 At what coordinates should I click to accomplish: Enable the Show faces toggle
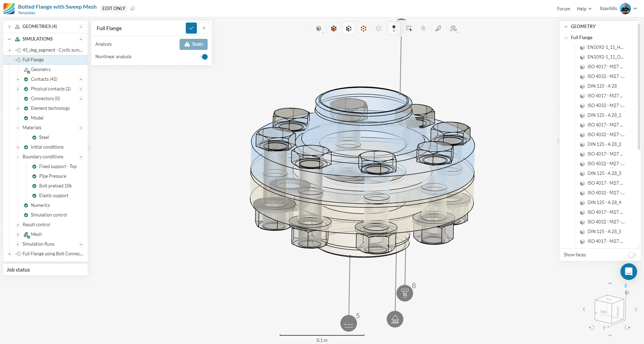pyautogui.click(x=632, y=255)
